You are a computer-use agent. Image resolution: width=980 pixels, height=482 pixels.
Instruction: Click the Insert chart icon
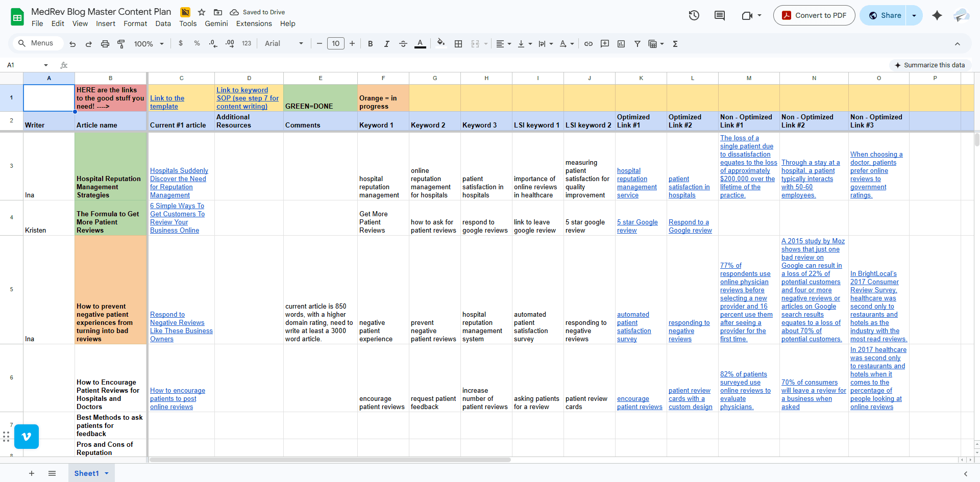pyautogui.click(x=621, y=44)
